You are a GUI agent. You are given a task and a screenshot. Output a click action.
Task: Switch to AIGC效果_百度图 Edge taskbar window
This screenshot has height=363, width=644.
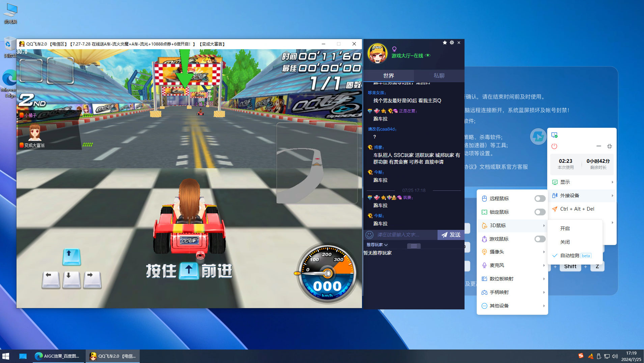58,356
